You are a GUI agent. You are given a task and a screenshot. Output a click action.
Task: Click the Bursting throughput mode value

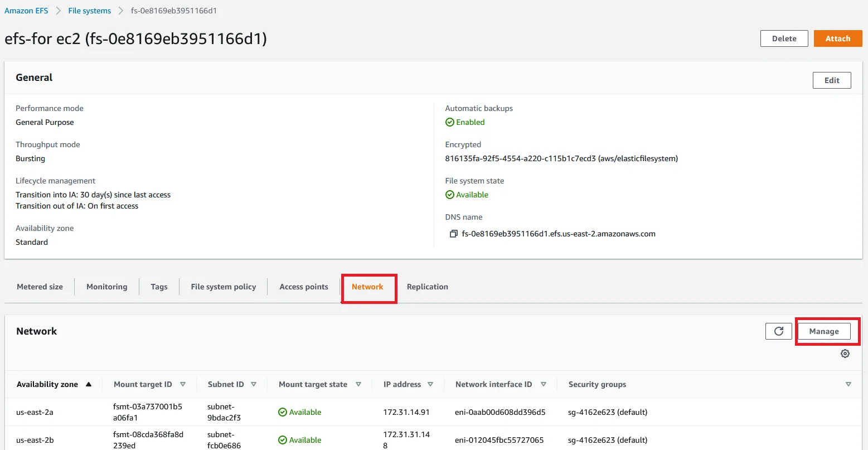pos(30,158)
